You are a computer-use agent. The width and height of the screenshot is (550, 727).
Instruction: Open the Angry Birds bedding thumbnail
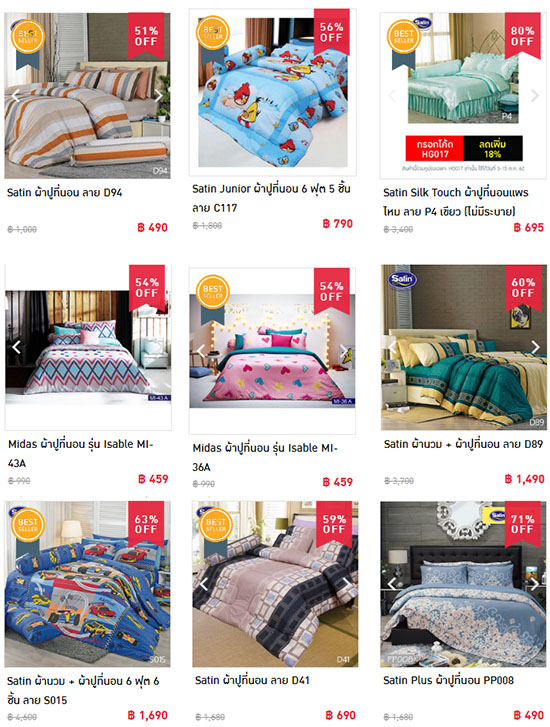click(273, 92)
